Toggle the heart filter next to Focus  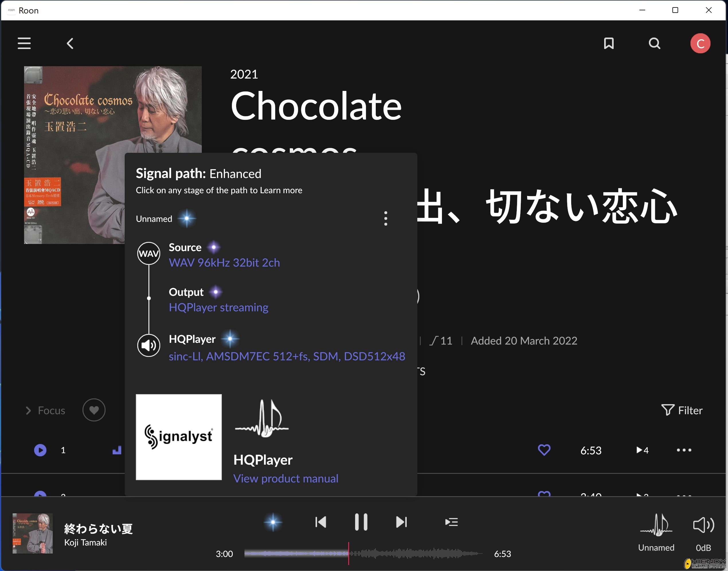click(94, 410)
